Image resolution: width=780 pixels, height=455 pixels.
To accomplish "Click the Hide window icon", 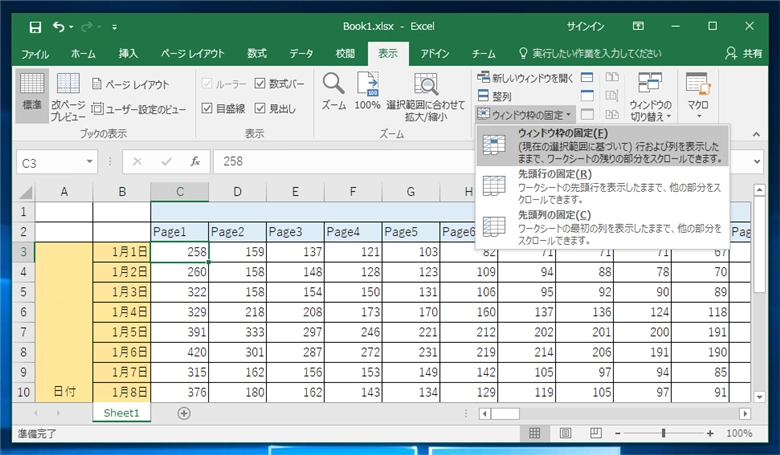I will 587,96.
